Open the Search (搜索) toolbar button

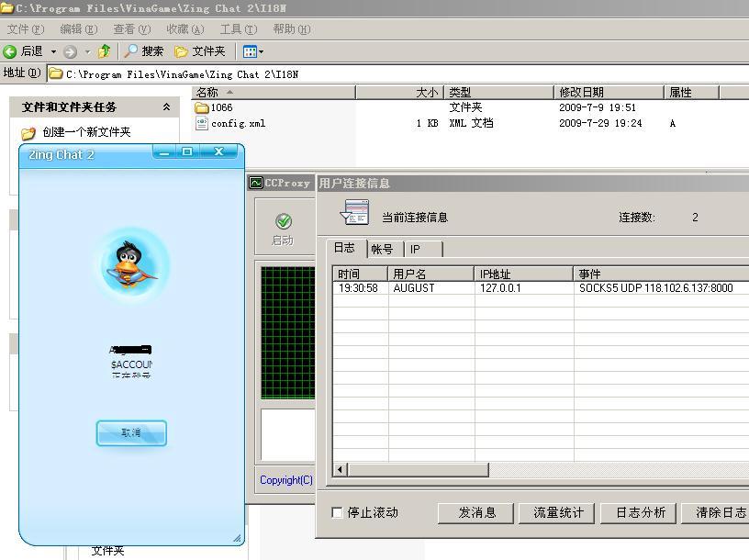coord(144,51)
